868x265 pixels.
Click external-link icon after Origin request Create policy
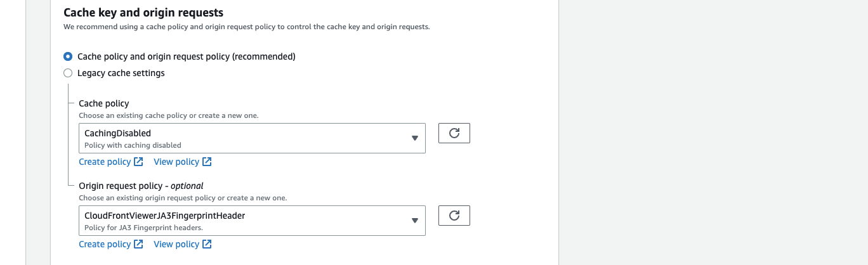(138, 244)
